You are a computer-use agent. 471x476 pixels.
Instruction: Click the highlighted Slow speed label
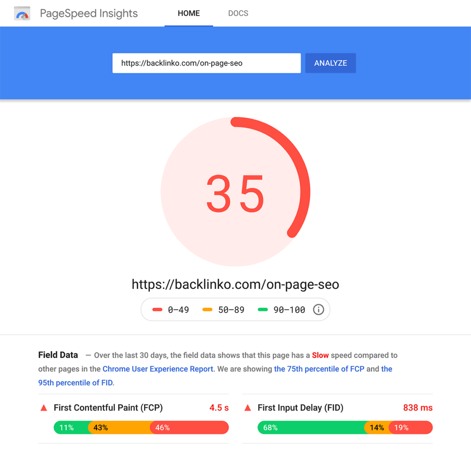coord(320,355)
